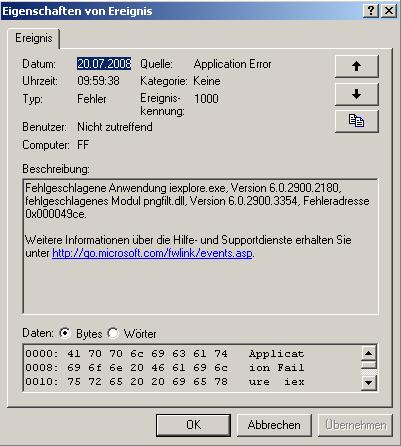Select the Bytes radio button

coord(65,333)
